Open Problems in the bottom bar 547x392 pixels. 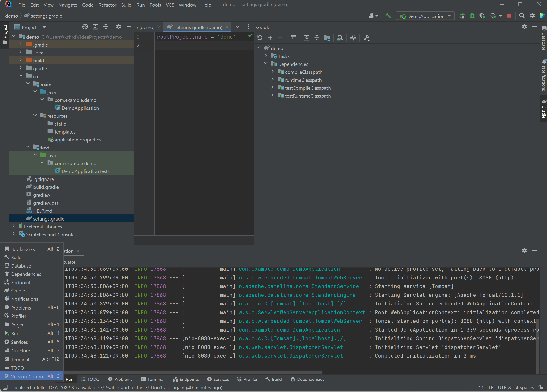(120, 379)
